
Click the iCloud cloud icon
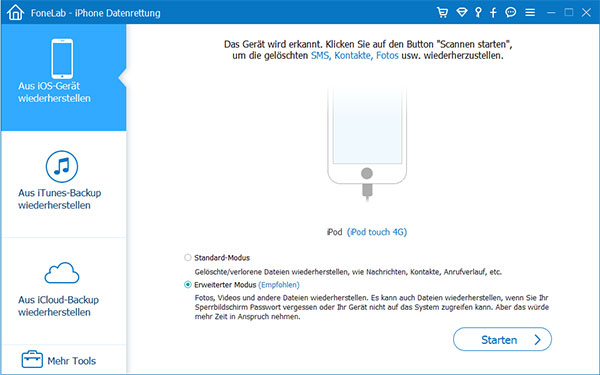tap(62, 272)
